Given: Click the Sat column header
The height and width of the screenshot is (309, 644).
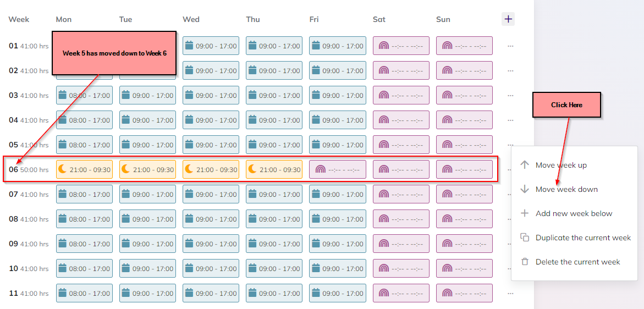Looking at the screenshot, I should pos(379,19).
